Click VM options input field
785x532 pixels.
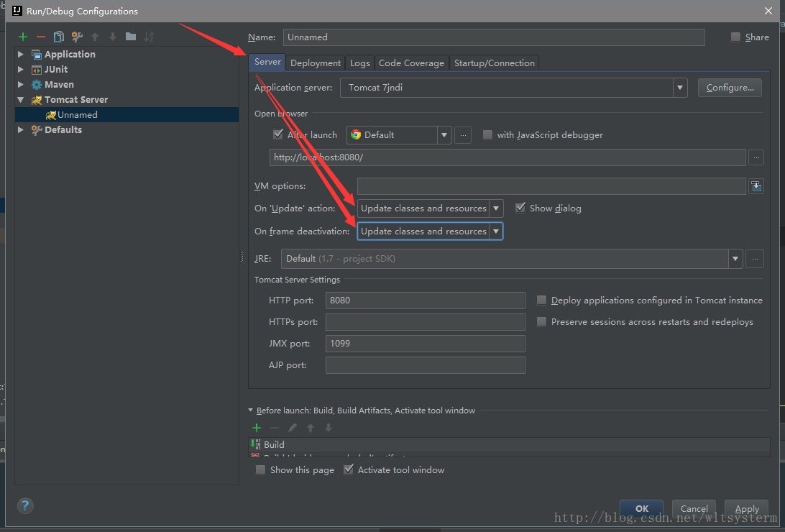(551, 186)
